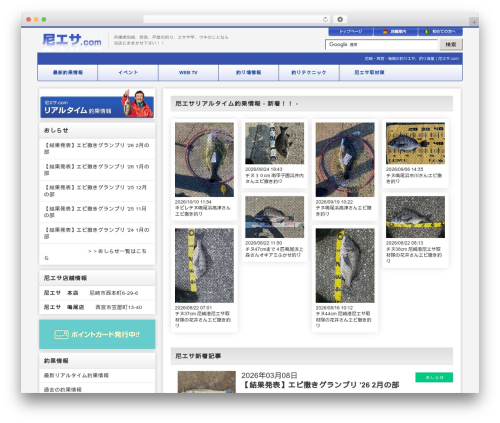Image resolution: width=500 pixels, height=423 pixels.
Task: Open the fish photo dated 2026/08/16 10:12
Action: point(345,265)
